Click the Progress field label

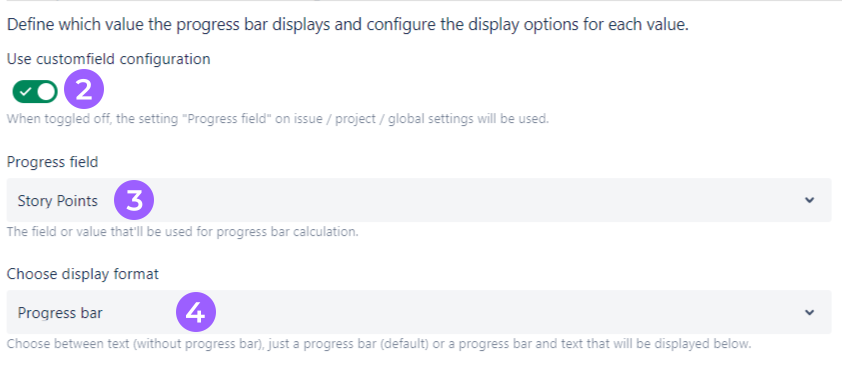[x=52, y=162]
